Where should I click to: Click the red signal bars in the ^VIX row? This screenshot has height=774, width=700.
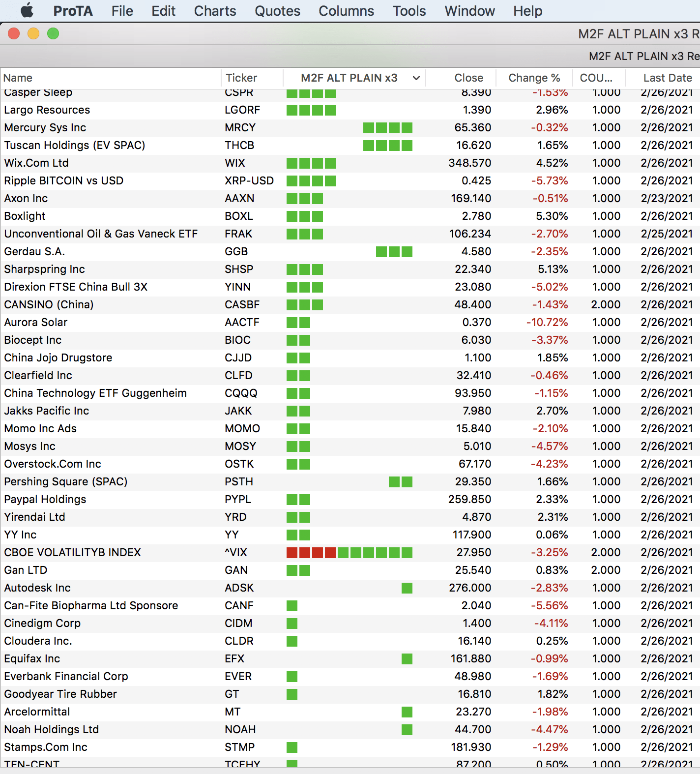tap(311, 553)
